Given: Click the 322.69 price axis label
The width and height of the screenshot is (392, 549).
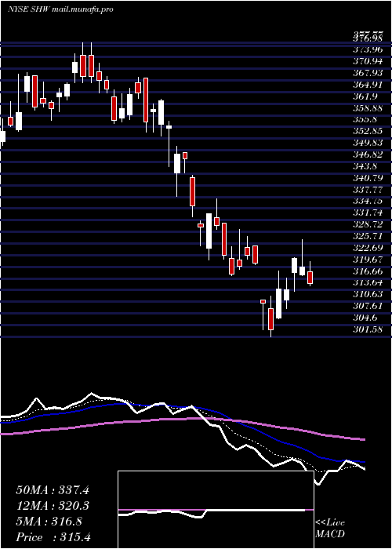Looking at the screenshot, I should pyautogui.click(x=368, y=248).
